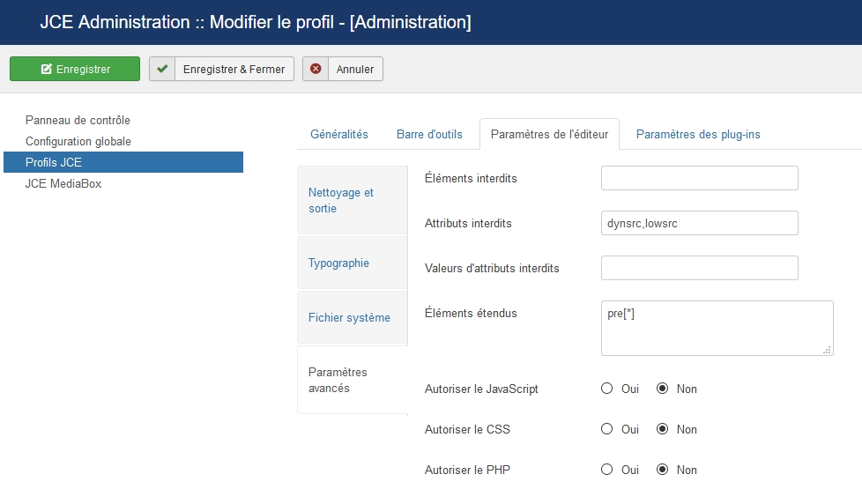Viewport: 862px width, 504px height.
Task: Click the Annuler button
Action: (343, 69)
